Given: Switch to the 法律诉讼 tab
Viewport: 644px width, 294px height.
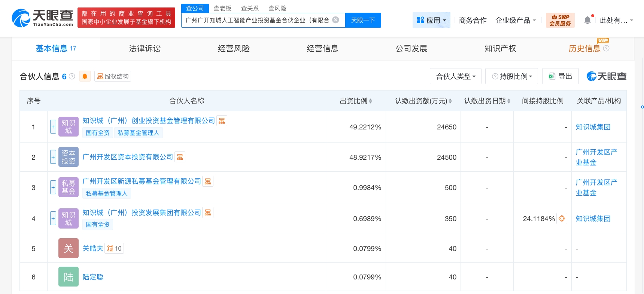Looking at the screenshot, I should (145, 49).
